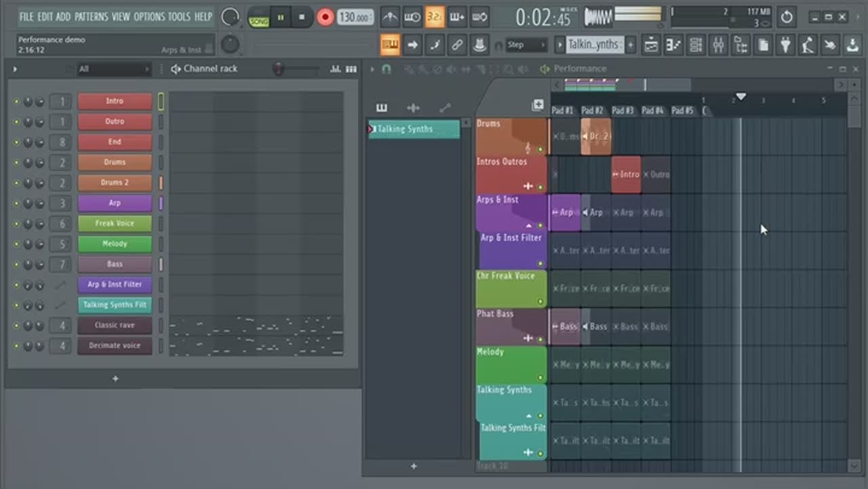Switch the channel rack to graph editor

[x=336, y=69]
